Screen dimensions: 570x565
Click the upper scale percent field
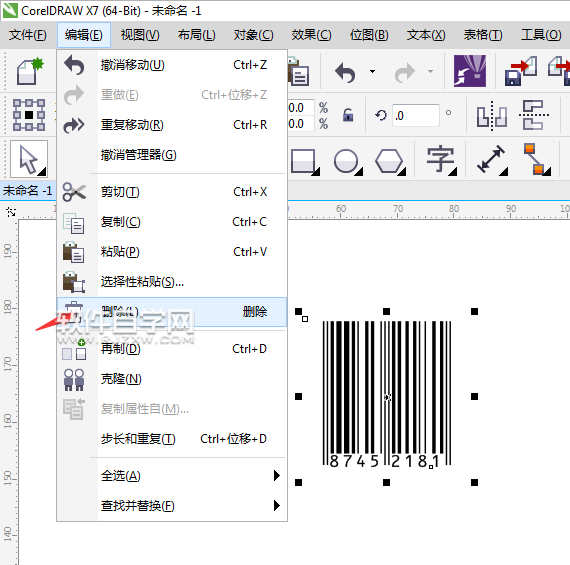[x=301, y=108]
